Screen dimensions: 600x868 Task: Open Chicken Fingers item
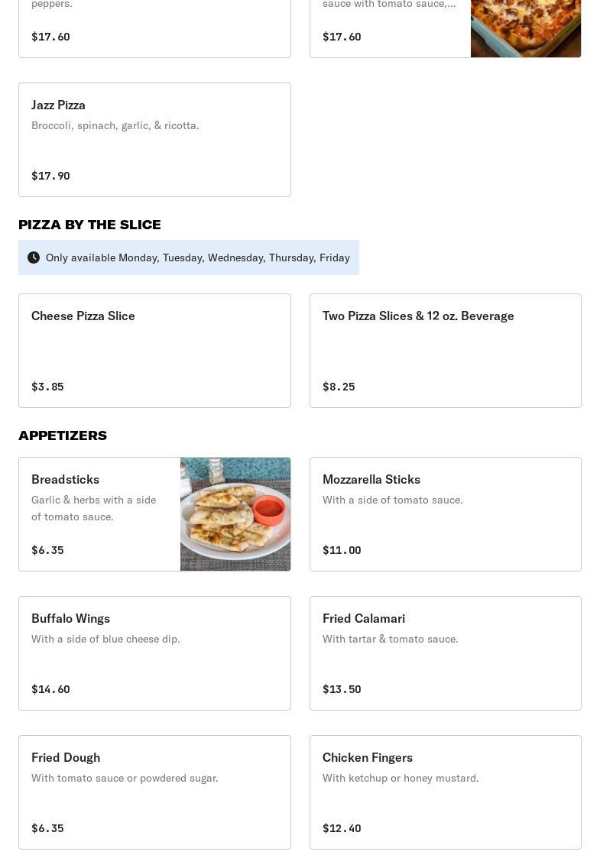[x=368, y=757]
